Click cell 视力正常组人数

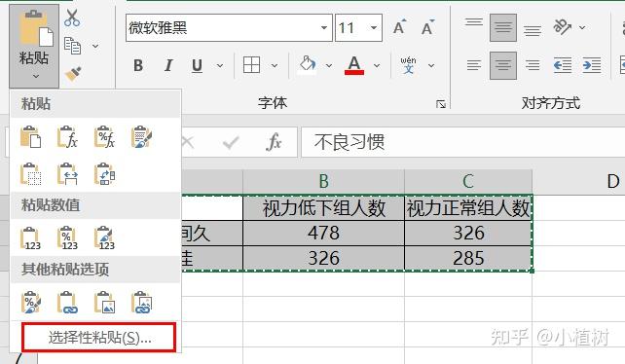[x=468, y=207]
